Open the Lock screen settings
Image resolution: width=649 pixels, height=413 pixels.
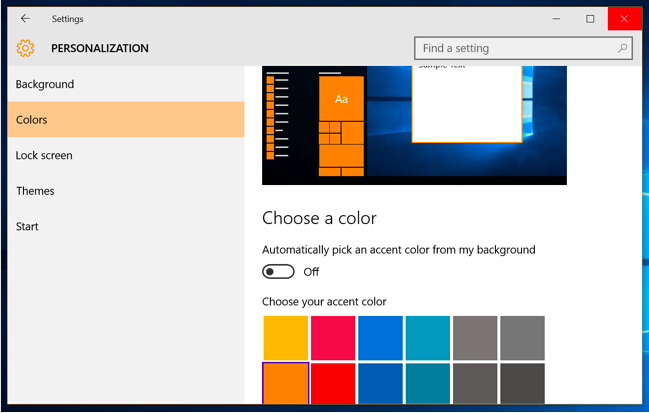tap(126, 155)
